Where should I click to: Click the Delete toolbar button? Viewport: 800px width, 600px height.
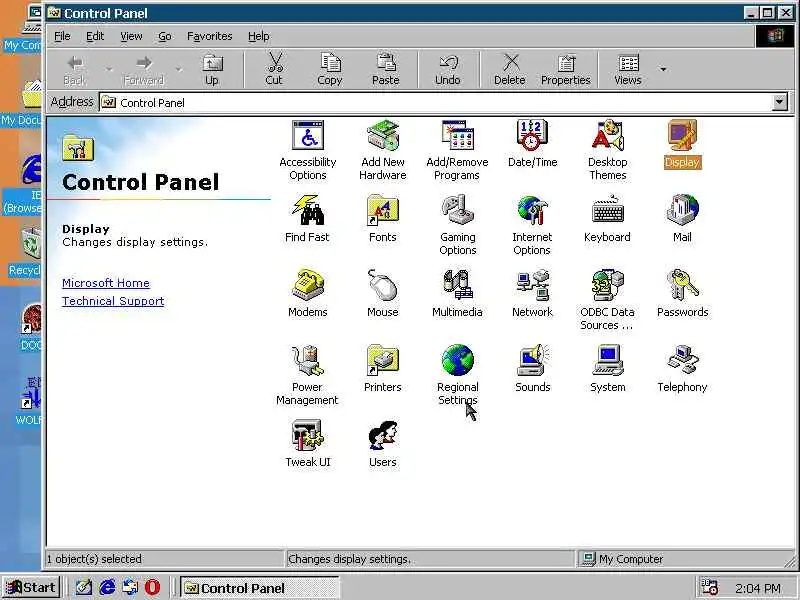click(510, 70)
